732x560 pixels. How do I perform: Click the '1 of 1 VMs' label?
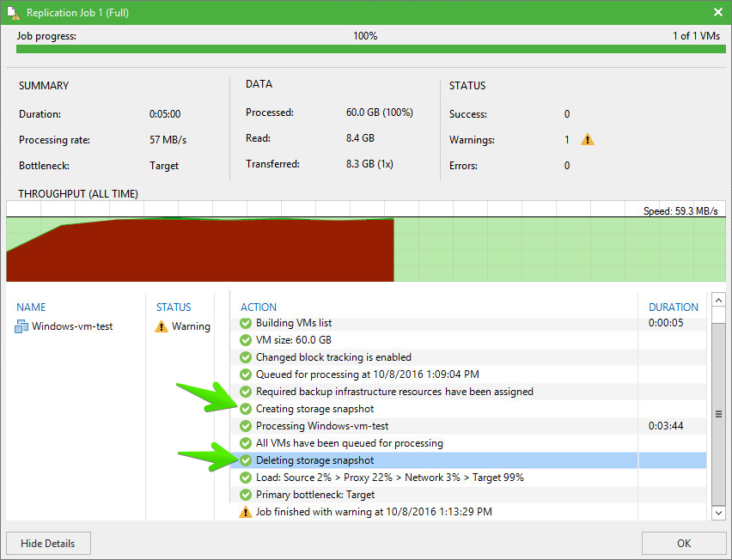tap(696, 36)
